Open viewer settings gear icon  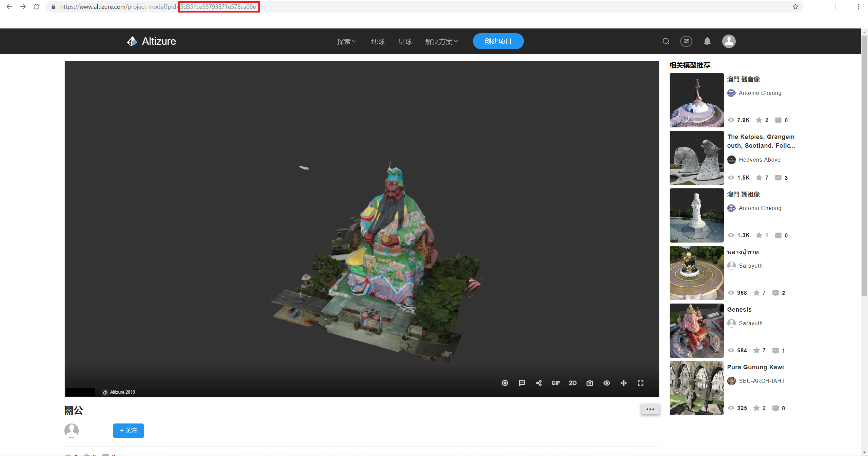click(x=505, y=383)
